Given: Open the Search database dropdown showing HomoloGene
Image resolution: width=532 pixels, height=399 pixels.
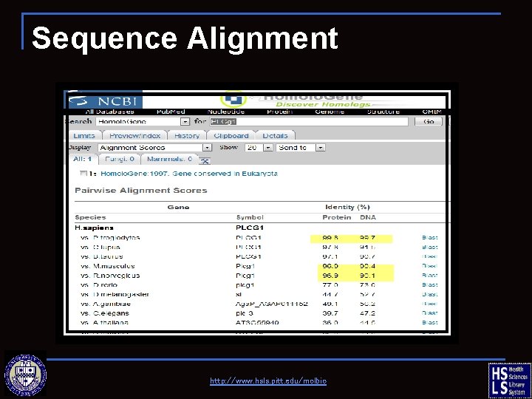Looking at the screenshot, I should [x=143, y=121].
